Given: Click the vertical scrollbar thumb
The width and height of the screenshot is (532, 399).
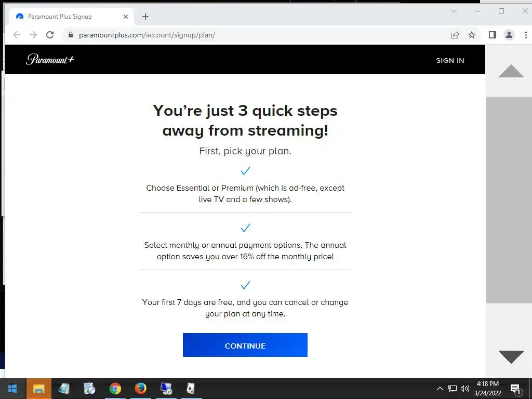Looking at the screenshot, I should pos(509,200).
